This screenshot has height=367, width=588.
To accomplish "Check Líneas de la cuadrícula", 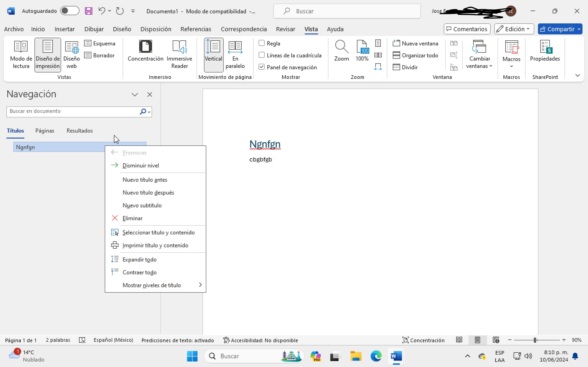I will click(262, 55).
